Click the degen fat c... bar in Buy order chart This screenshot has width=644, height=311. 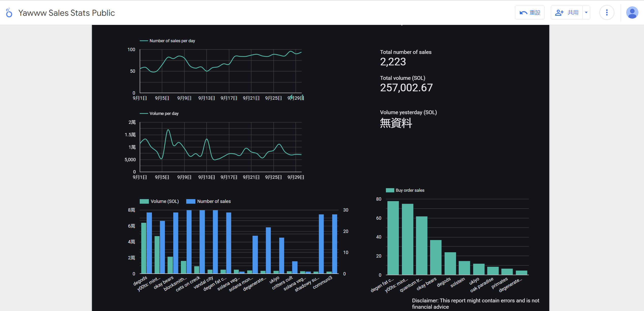[x=393, y=238]
